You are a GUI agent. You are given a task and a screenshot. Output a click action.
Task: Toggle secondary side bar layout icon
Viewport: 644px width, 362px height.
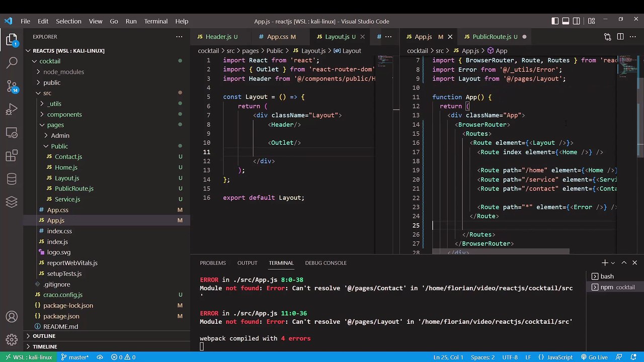(577, 21)
